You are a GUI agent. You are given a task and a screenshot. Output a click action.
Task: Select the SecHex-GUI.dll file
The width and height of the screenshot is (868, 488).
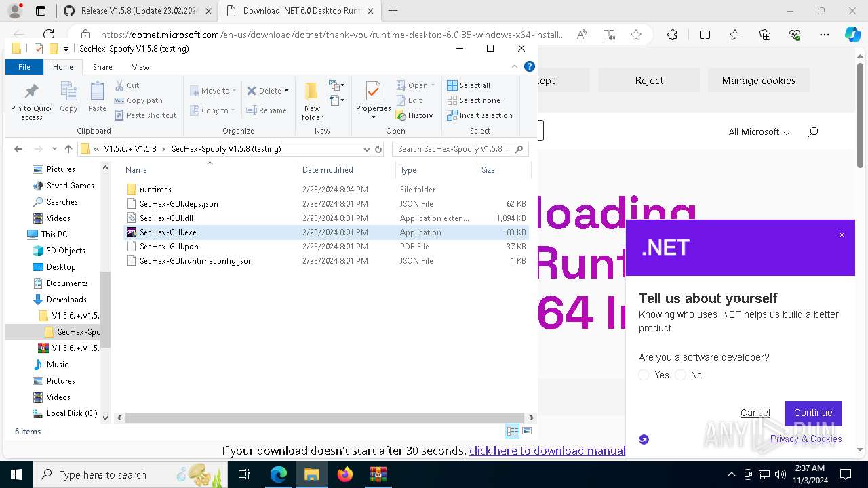click(x=166, y=218)
